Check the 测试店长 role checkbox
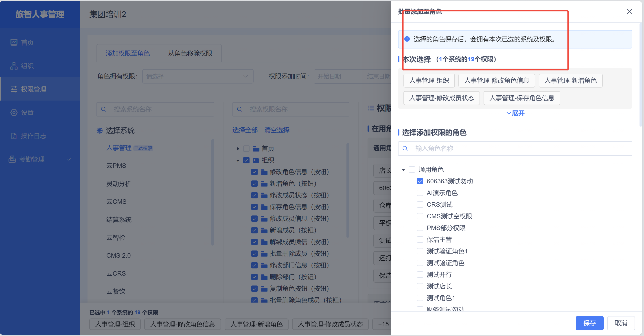This screenshot has height=336, width=644. [420, 286]
